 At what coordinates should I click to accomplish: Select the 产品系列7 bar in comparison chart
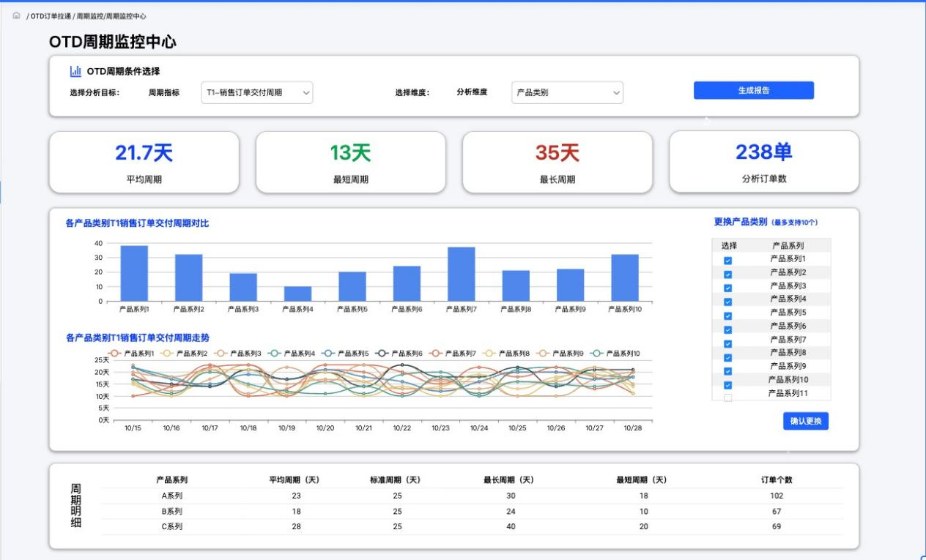point(462,274)
